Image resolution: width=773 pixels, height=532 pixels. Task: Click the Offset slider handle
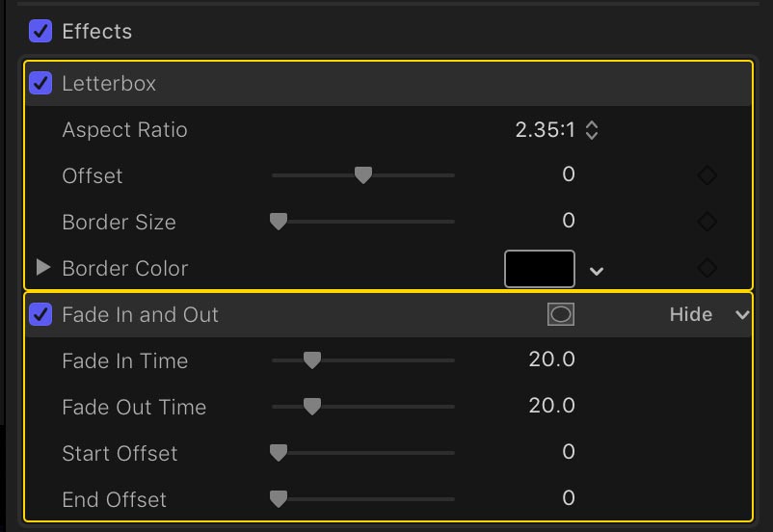(x=363, y=175)
